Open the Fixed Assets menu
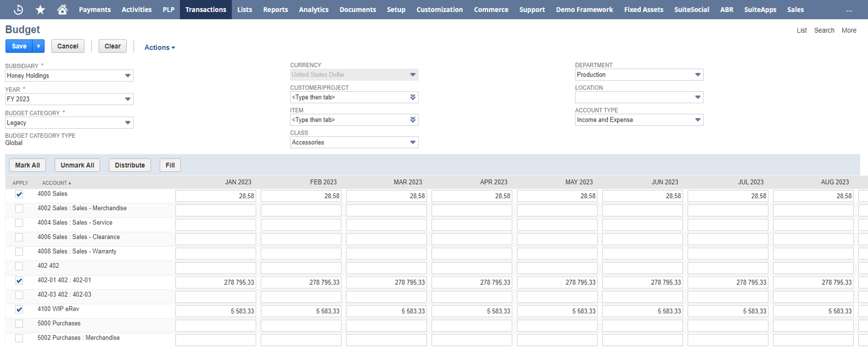 pos(643,9)
